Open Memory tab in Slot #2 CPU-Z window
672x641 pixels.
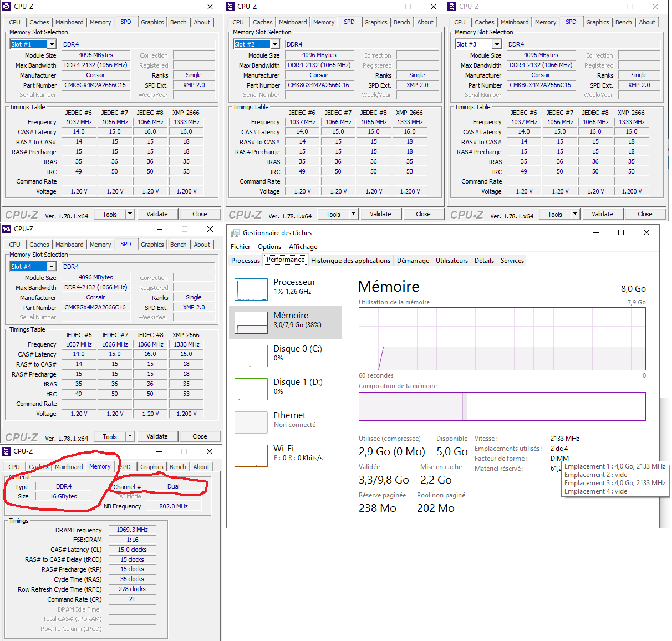coord(324,22)
